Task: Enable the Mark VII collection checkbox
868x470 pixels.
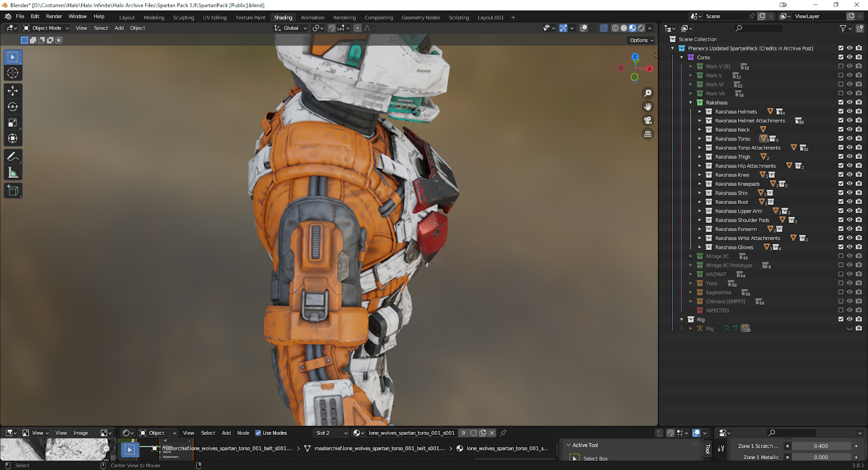Action: (841, 93)
